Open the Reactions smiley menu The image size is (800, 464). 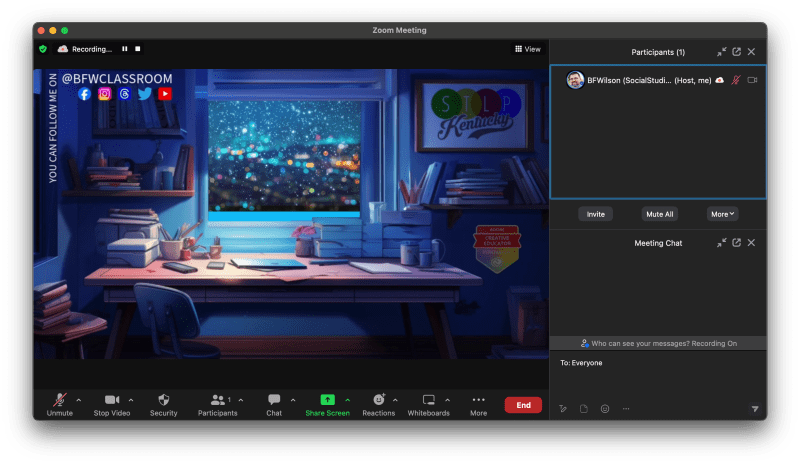click(378, 400)
